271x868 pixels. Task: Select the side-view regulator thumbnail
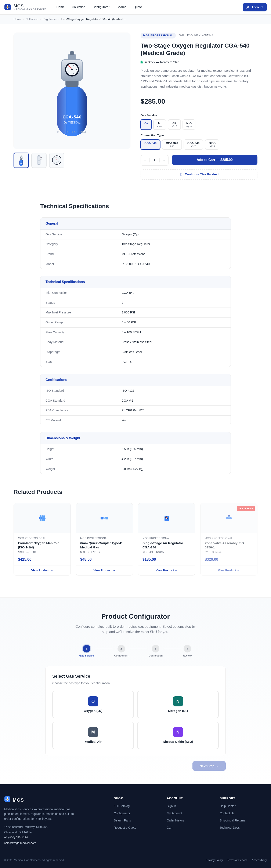(x=39, y=160)
